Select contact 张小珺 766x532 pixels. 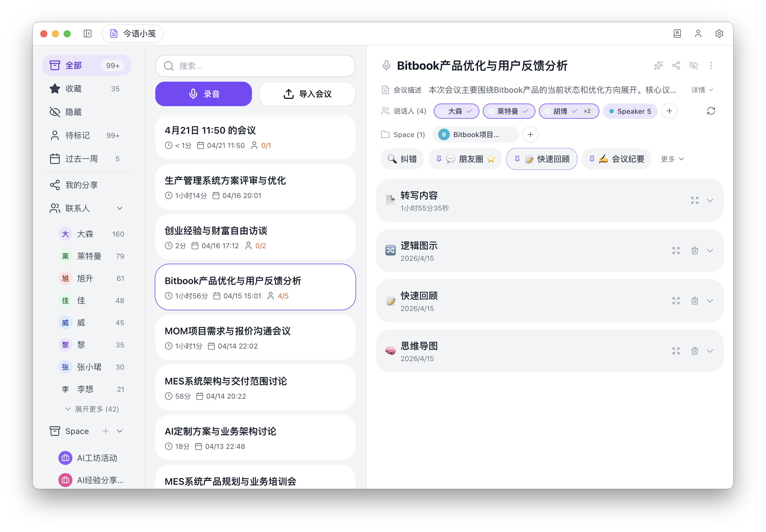click(x=91, y=367)
